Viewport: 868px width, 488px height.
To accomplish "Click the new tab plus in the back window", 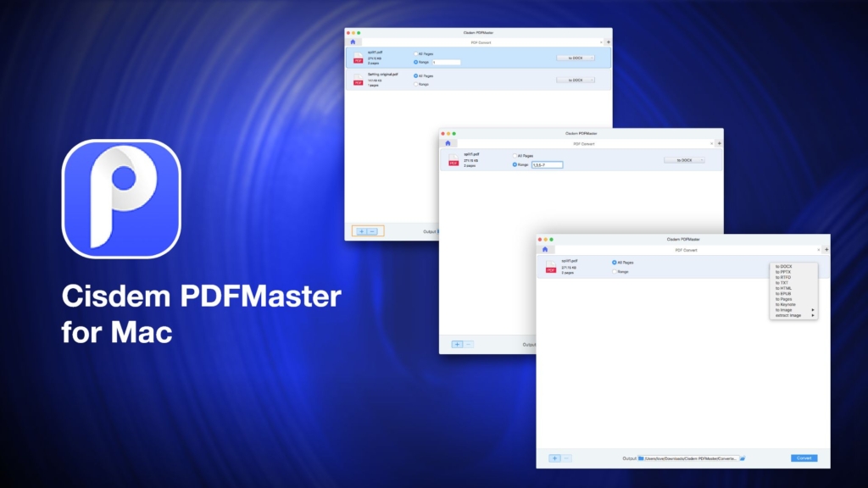I will coord(609,42).
